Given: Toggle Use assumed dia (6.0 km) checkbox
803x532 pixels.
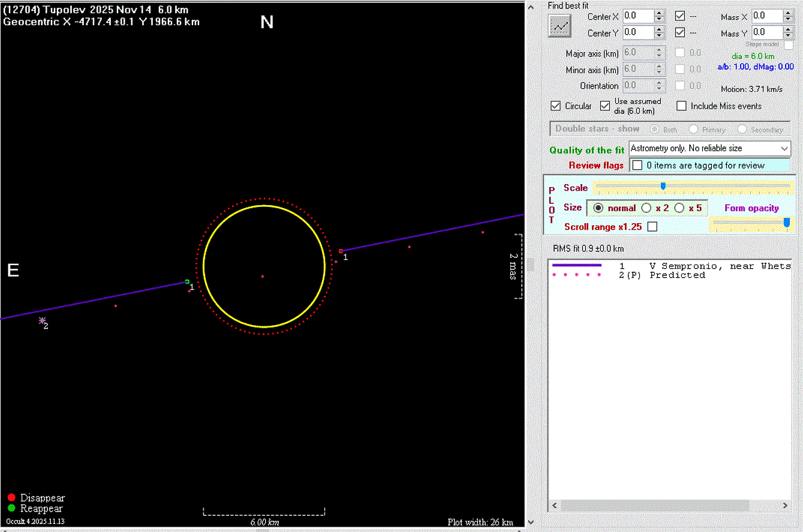Looking at the screenshot, I should 605,106.
